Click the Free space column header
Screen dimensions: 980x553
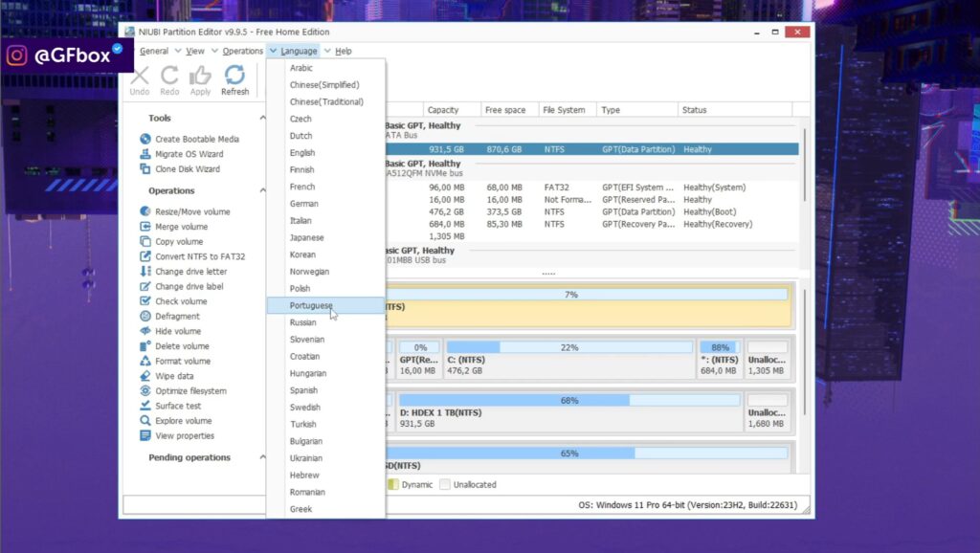pyautogui.click(x=509, y=110)
